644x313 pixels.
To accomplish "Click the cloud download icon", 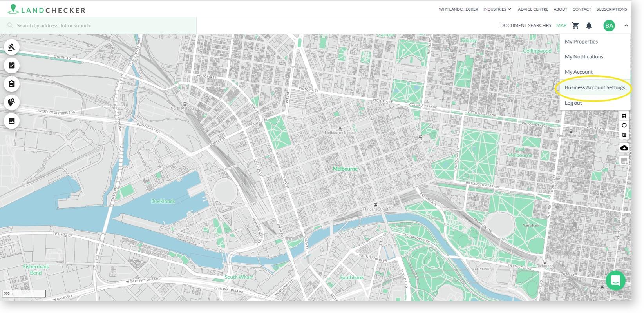I will click(x=624, y=148).
